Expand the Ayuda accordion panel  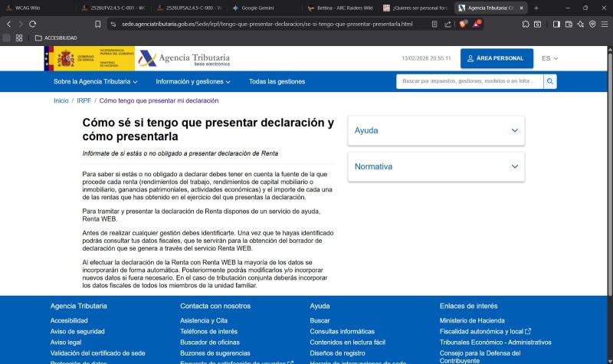[436, 130]
